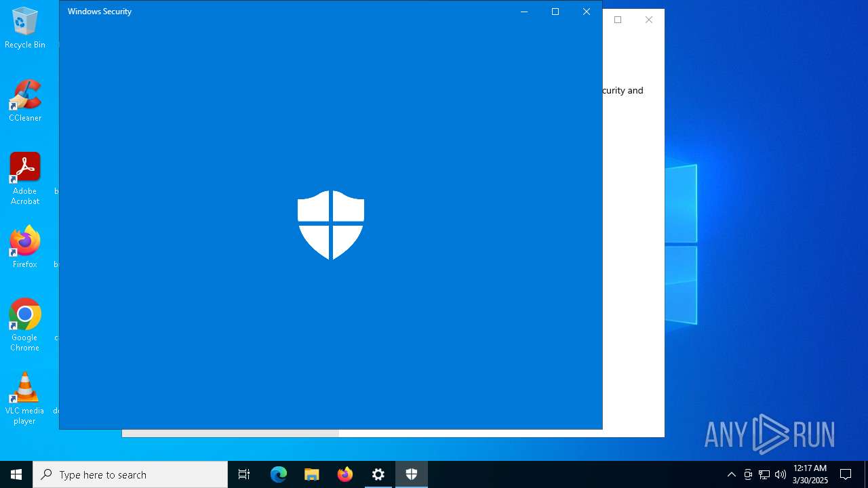Maximize the Windows Security window

click(x=555, y=12)
